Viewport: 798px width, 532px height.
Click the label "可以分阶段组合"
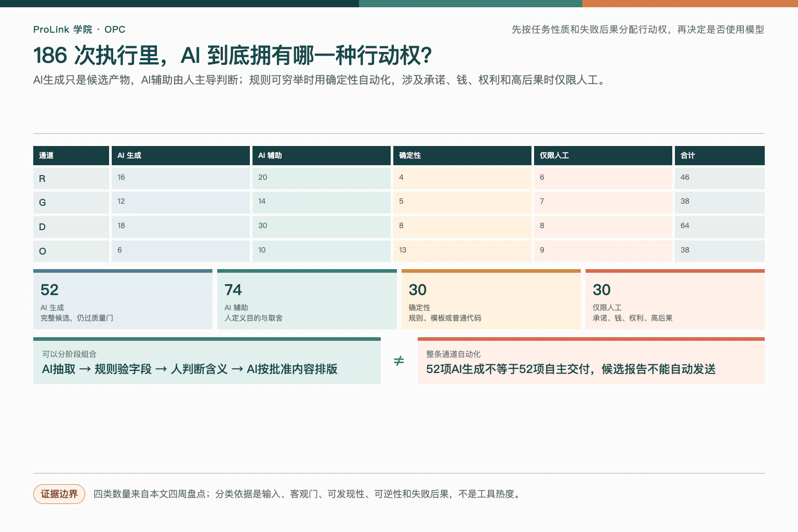tap(69, 354)
